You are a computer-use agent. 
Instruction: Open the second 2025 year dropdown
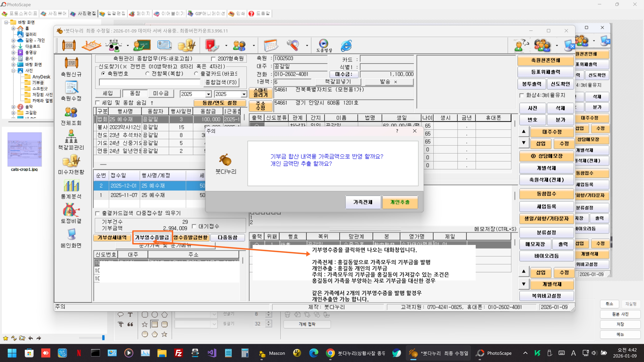pos(244,94)
